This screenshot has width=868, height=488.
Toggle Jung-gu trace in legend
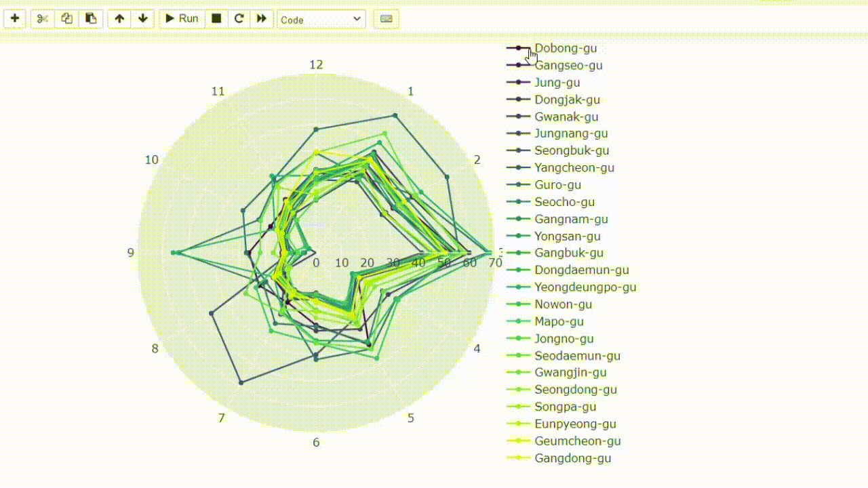point(543,83)
